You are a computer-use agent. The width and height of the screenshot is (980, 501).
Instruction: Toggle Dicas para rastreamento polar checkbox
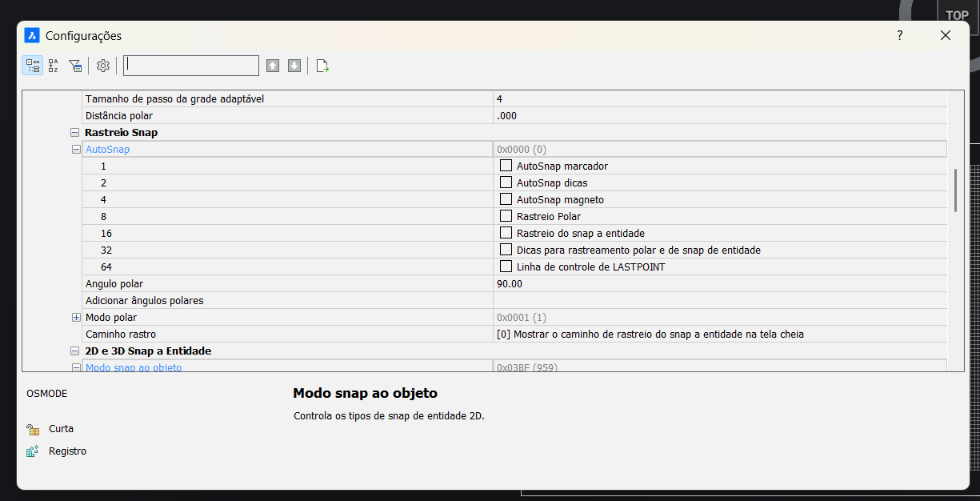(506, 250)
